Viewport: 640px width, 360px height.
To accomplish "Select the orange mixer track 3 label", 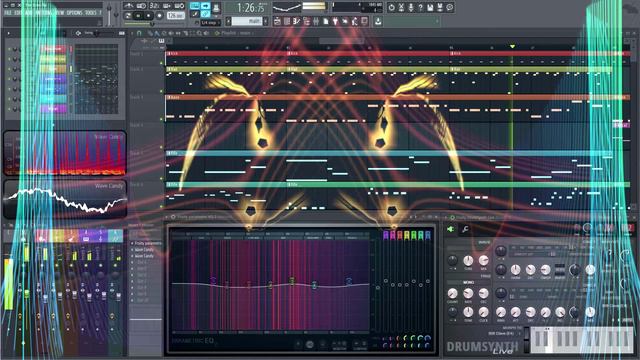I will 71,236.
